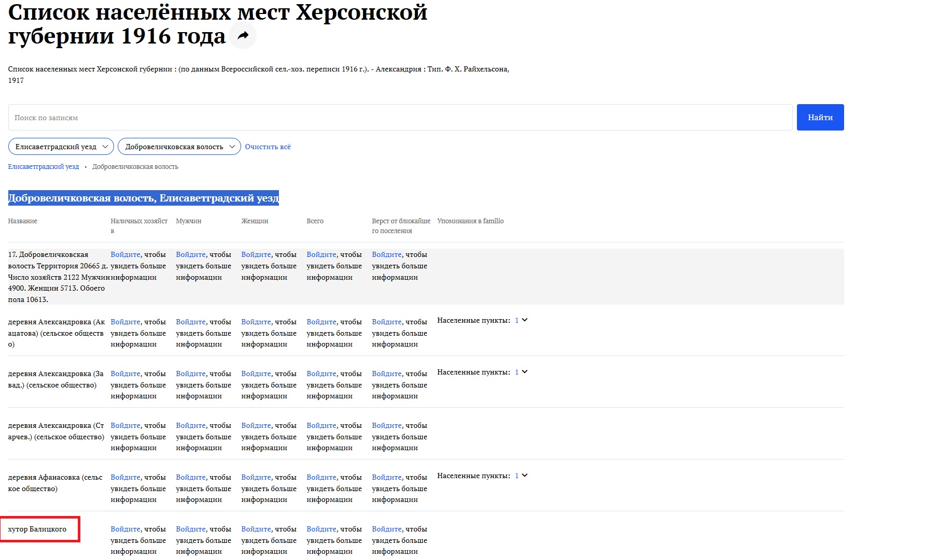Viewport: 925px width, 560px height.
Task: Open count link 1 in Афанасовка row
Action: 516,476
